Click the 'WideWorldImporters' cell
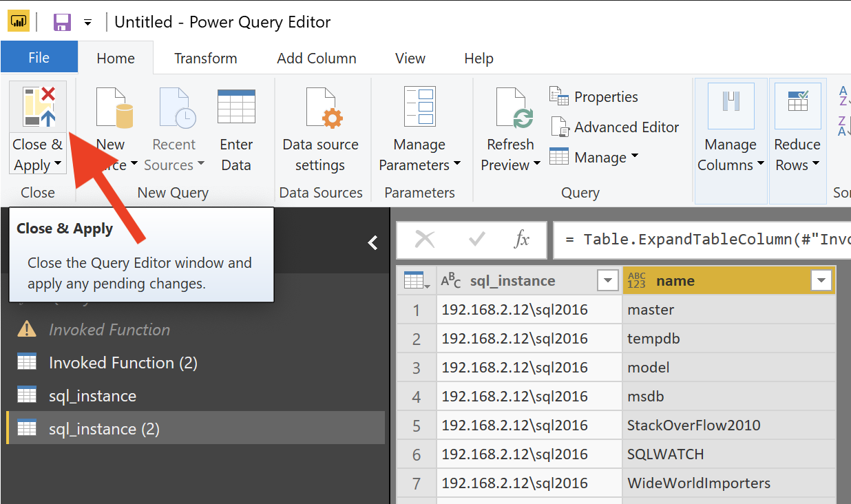 729,483
